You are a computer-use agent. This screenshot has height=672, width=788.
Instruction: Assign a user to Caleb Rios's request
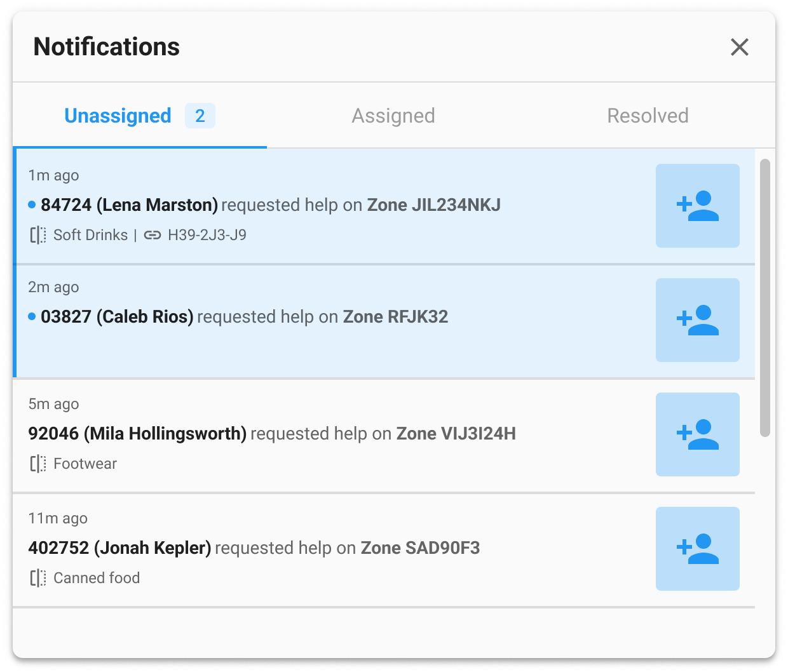(x=697, y=320)
